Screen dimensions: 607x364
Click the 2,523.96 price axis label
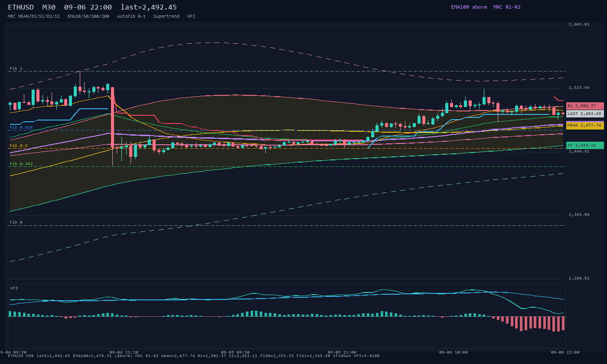point(579,88)
